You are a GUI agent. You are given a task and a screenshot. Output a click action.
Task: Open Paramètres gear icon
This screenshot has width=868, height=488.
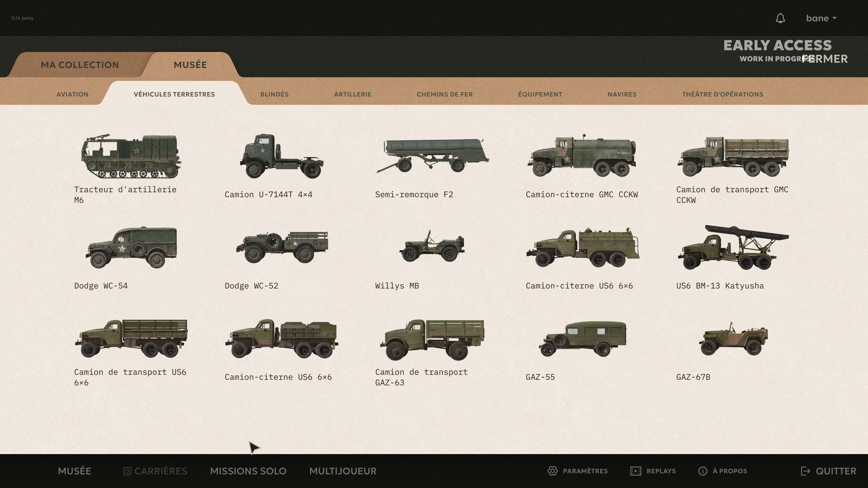(553, 471)
